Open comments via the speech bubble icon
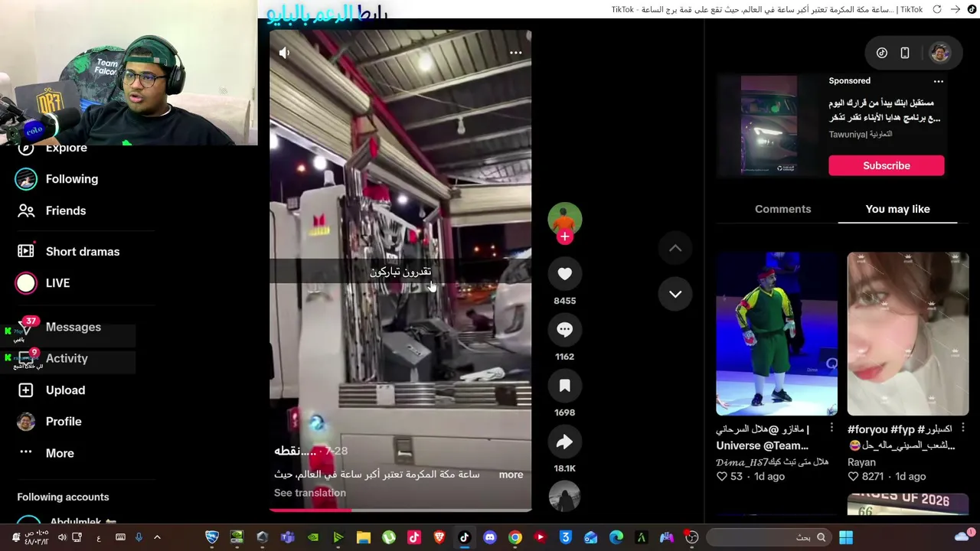This screenshot has height=551, width=980. [x=564, y=329]
